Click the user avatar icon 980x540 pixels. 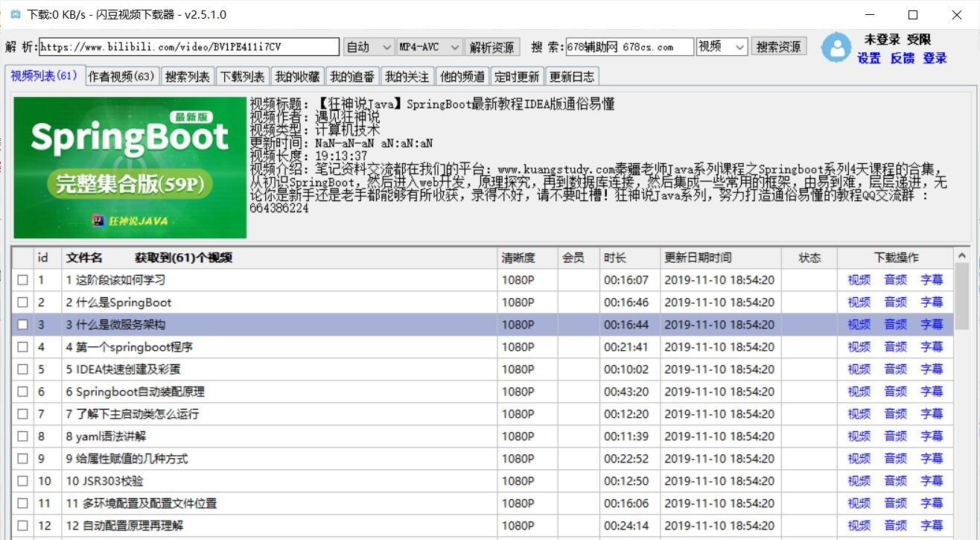[836, 48]
